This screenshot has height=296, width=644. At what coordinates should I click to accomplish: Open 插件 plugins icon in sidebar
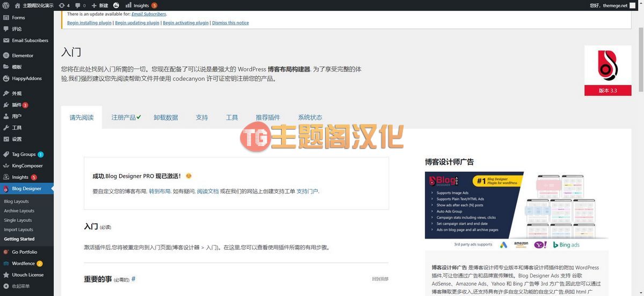(x=6, y=105)
